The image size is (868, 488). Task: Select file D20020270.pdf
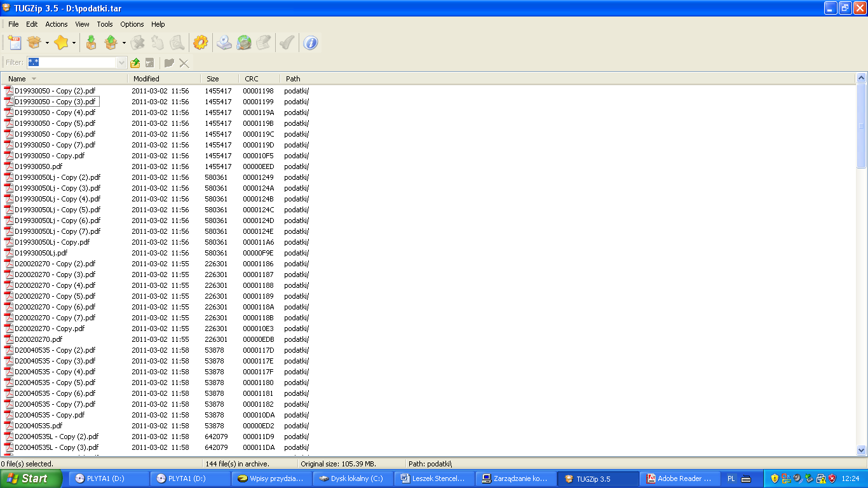coord(39,339)
